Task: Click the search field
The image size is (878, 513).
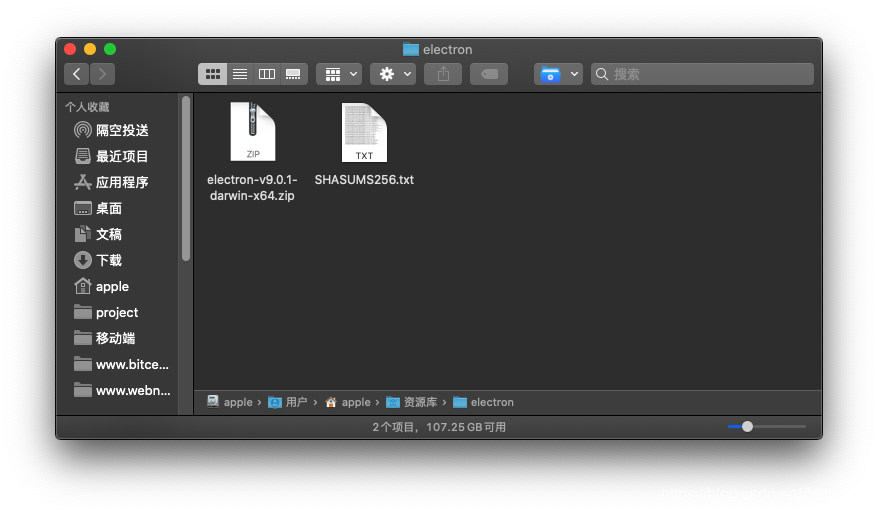Action: pyautogui.click(x=702, y=74)
